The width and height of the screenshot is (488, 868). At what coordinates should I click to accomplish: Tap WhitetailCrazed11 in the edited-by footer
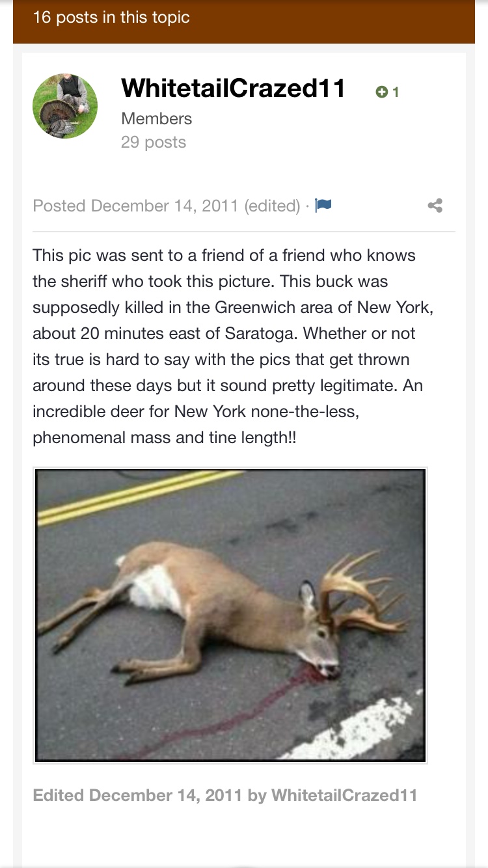344,795
